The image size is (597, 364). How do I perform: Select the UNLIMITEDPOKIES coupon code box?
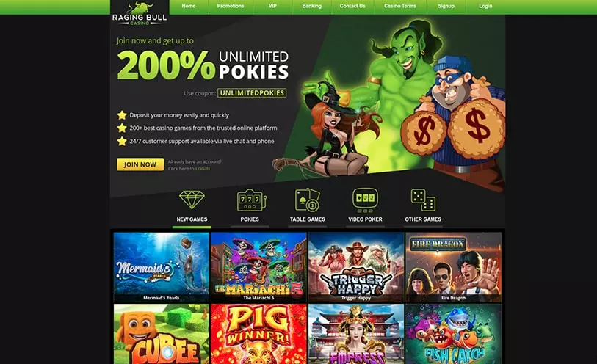[252, 92]
